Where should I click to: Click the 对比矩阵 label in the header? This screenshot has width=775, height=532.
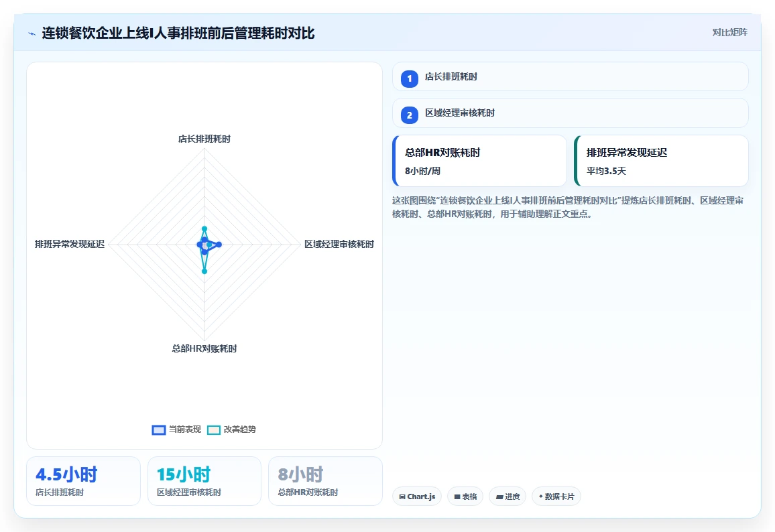tap(729, 33)
